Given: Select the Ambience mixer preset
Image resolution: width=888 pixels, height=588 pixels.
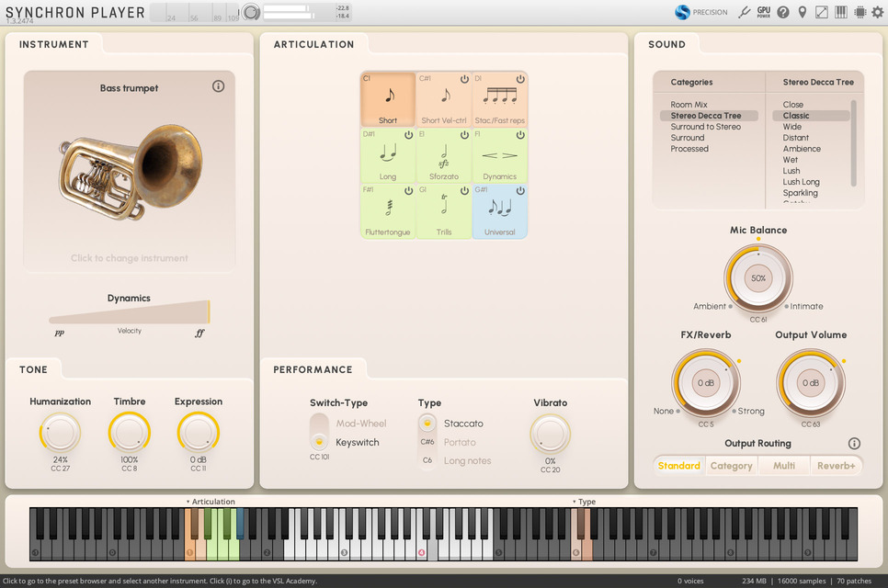Looking at the screenshot, I should tap(802, 148).
